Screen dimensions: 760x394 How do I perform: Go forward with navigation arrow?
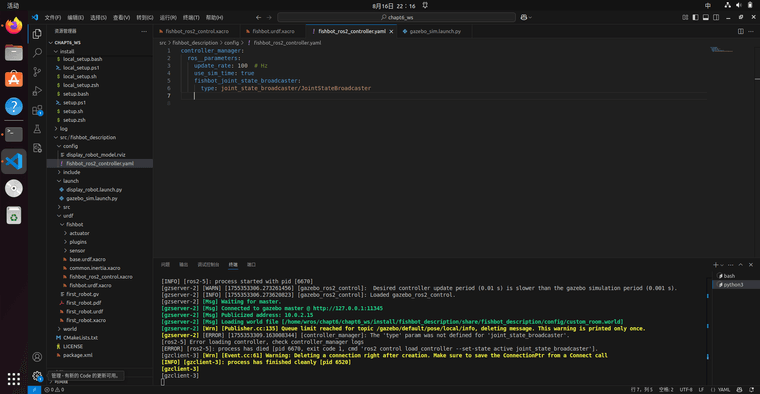pos(269,17)
